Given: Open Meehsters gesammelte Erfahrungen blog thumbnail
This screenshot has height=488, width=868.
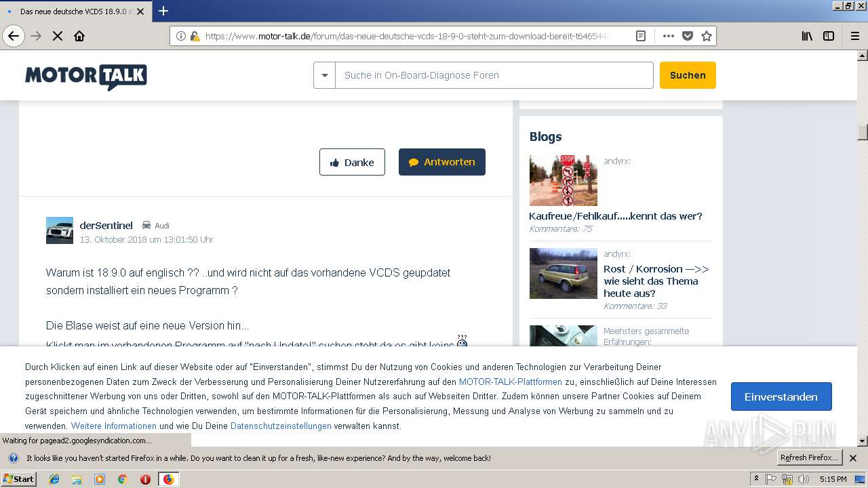Looking at the screenshot, I should coord(564,335).
